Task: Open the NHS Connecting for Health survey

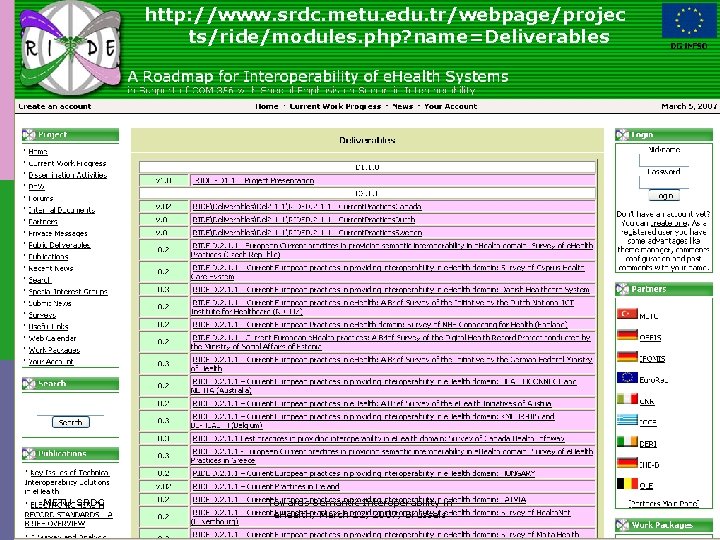Action: point(380,325)
